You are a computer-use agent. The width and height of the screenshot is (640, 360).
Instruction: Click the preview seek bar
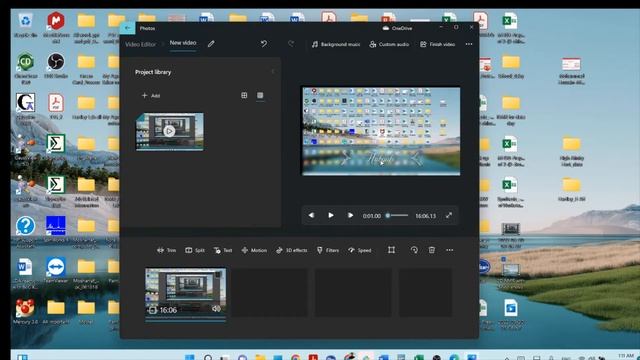(x=397, y=216)
